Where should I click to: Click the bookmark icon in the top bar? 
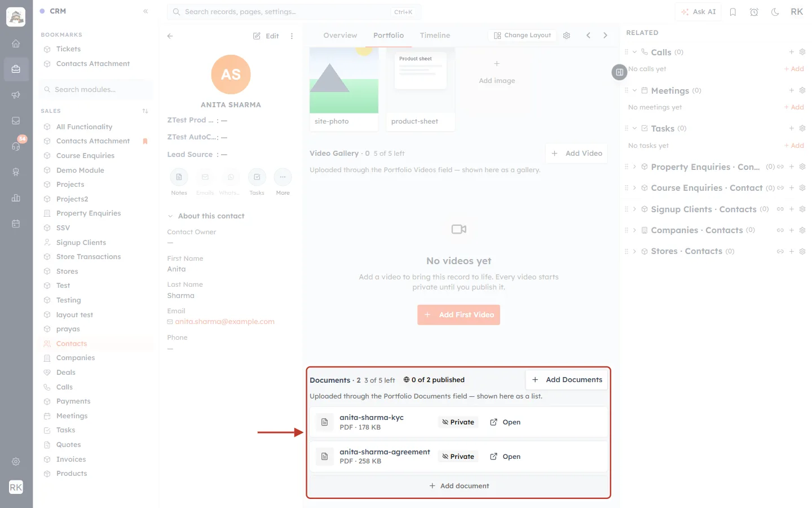[x=733, y=12]
